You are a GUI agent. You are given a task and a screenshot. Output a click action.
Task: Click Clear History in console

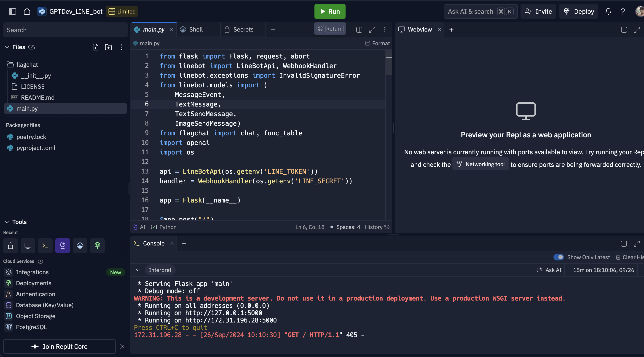630,257
